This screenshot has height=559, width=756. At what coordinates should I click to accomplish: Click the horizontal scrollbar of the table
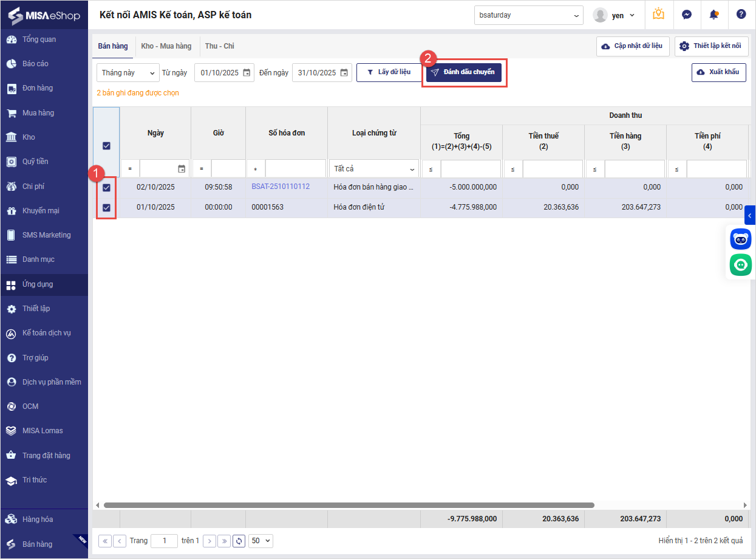click(349, 505)
